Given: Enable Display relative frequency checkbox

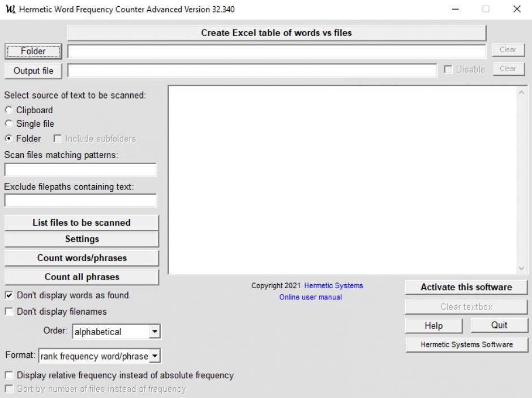Looking at the screenshot, I should click(9, 375).
